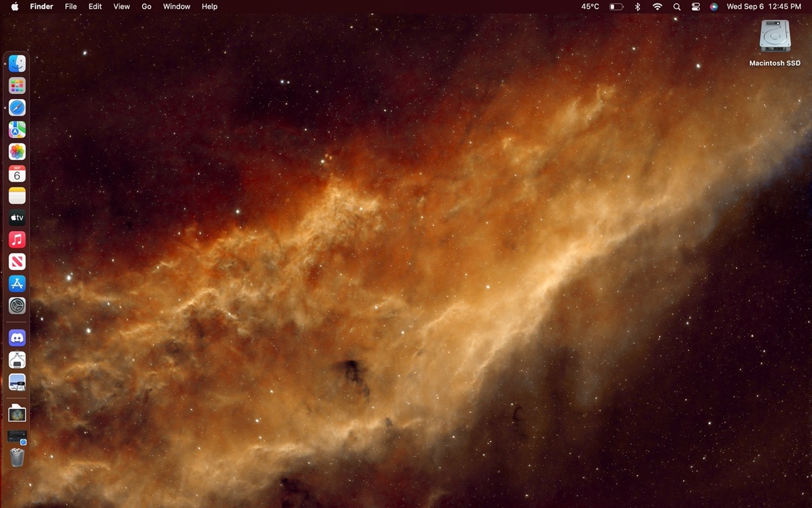The image size is (812, 508).
Task: Open the Go menu in Finder
Action: click(x=147, y=6)
